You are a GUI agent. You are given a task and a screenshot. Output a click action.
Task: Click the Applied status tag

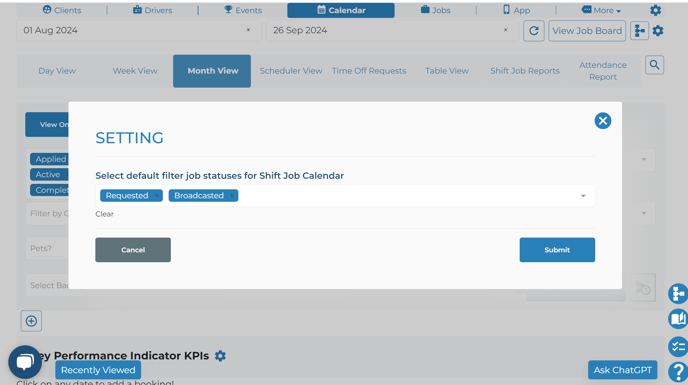[49, 159]
